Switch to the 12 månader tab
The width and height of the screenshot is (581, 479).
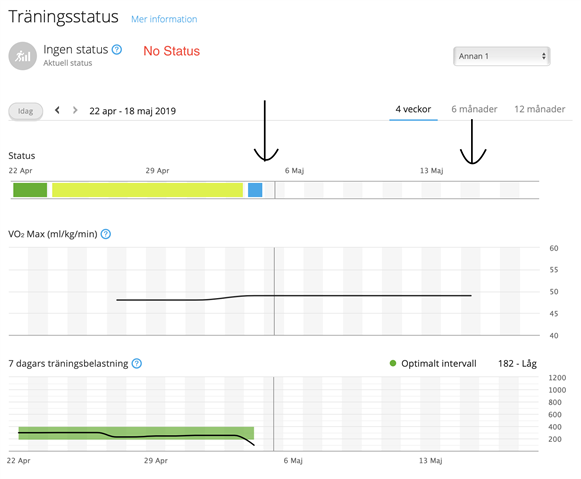540,109
